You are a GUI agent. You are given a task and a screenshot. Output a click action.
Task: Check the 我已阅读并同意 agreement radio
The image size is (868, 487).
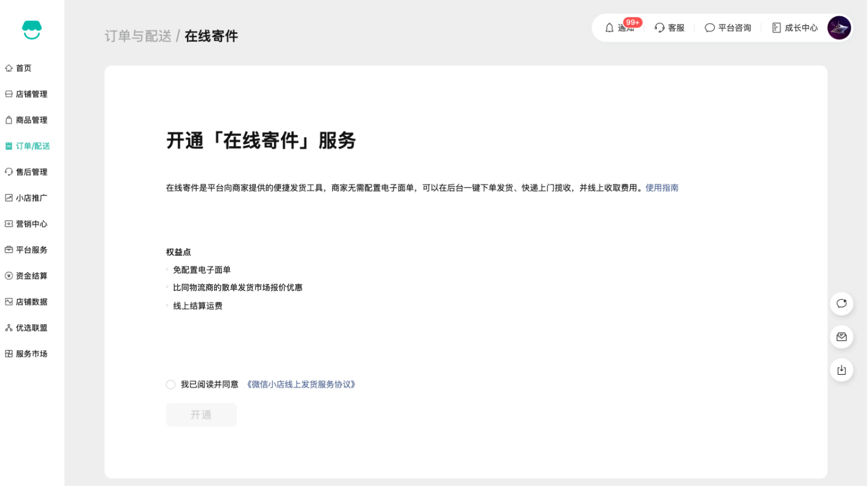tap(171, 385)
